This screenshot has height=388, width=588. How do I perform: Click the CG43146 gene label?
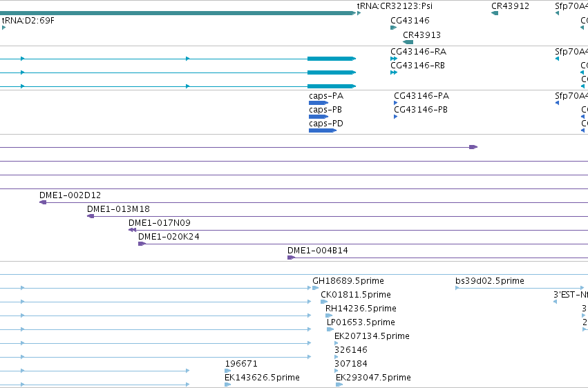click(410, 20)
